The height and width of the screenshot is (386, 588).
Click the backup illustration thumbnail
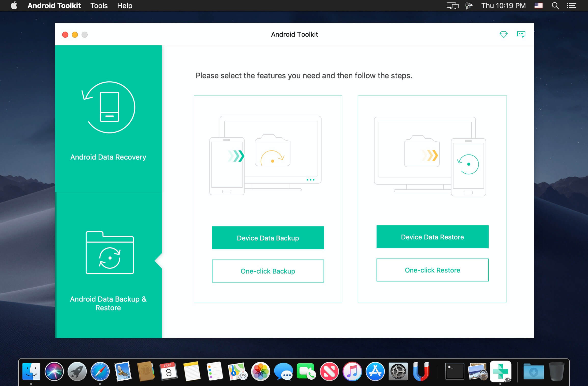265,156
